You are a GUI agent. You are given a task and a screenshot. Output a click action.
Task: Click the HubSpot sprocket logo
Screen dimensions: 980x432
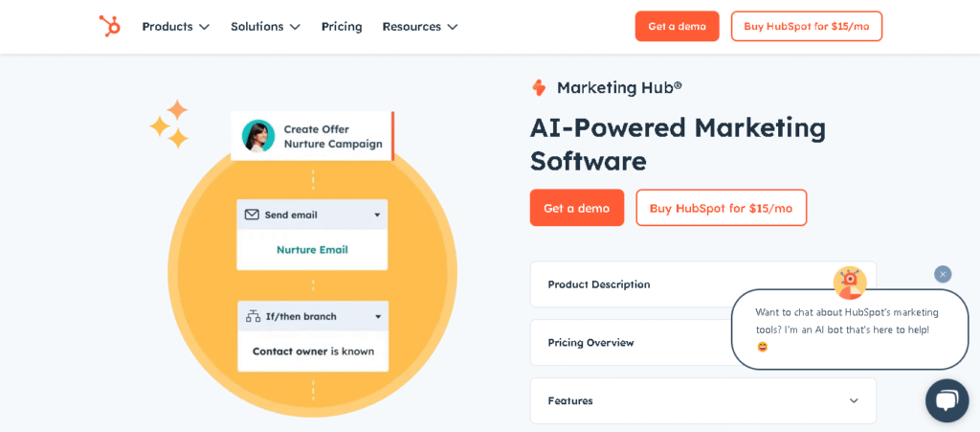(x=109, y=26)
